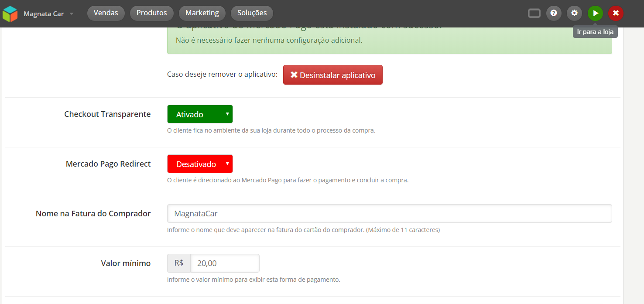Open the Magnata Car store dropdown arrow
The image size is (644, 304).
pos(72,14)
